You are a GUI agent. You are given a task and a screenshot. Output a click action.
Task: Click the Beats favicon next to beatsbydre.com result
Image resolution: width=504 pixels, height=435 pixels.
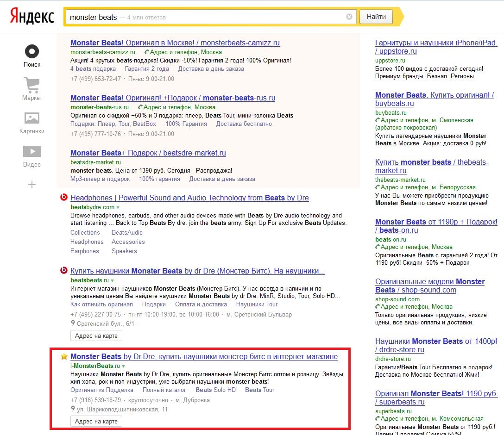point(64,197)
